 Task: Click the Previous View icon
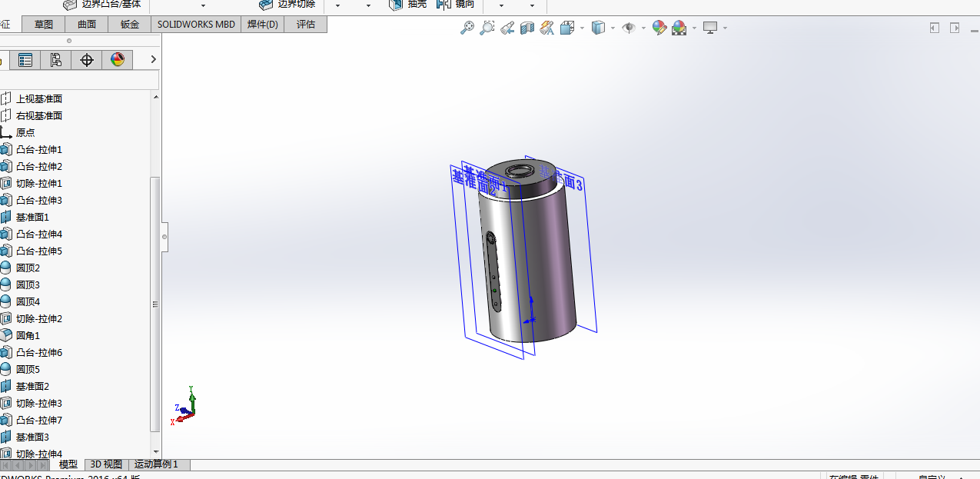tap(507, 28)
